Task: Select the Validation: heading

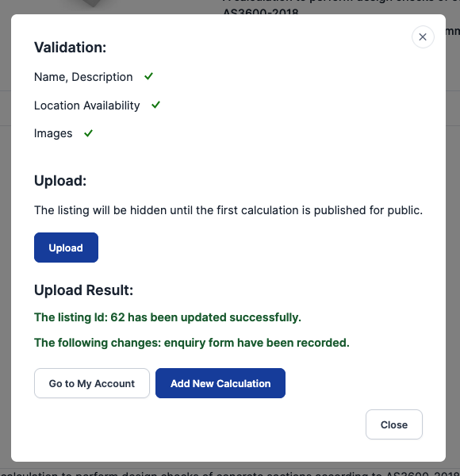Action: click(x=70, y=48)
